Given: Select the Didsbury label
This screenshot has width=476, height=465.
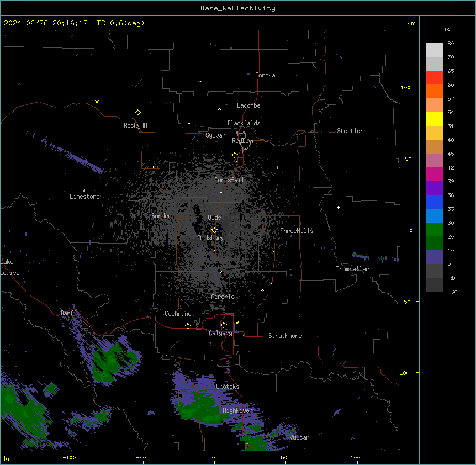Looking at the screenshot, I should point(211,238).
